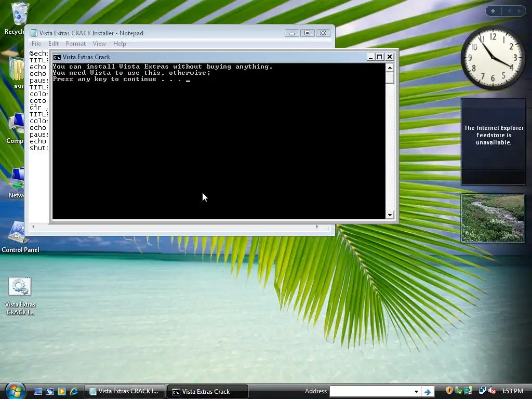Open the Start menu orb
Image resolution: width=532 pixels, height=399 pixels.
pyautogui.click(x=15, y=391)
